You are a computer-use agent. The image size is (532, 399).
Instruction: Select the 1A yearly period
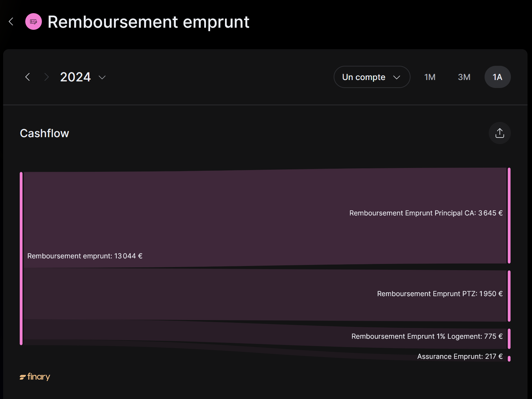(x=497, y=77)
